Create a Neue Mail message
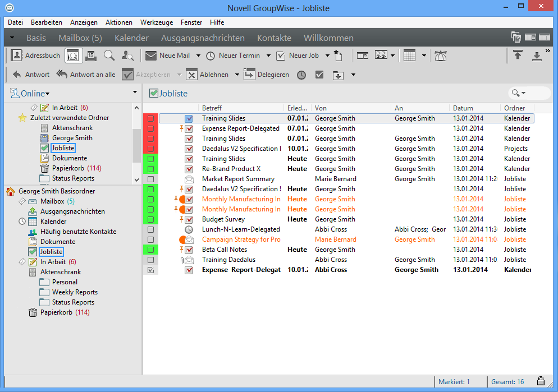This screenshot has width=558, height=392. (x=168, y=56)
